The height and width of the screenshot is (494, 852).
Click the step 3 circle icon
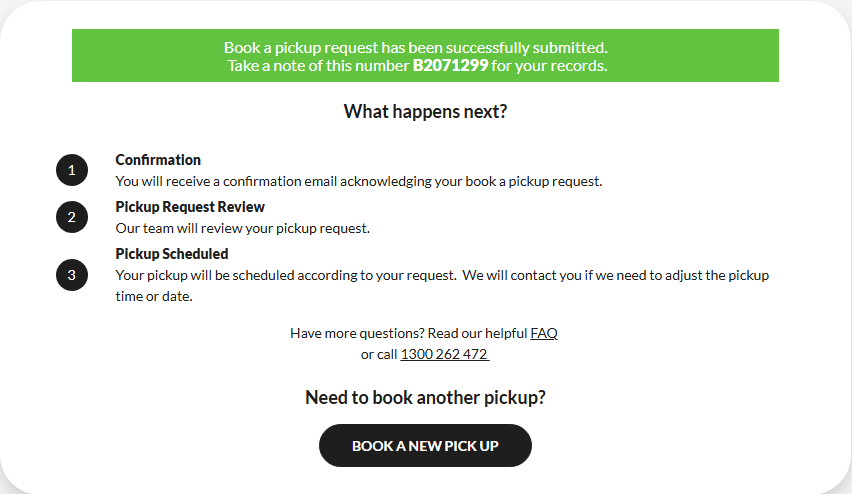(x=72, y=274)
